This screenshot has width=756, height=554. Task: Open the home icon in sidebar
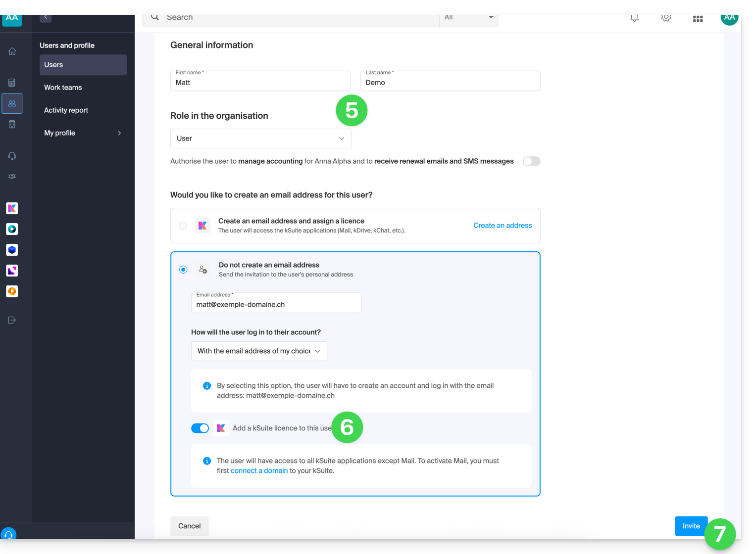(12, 51)
